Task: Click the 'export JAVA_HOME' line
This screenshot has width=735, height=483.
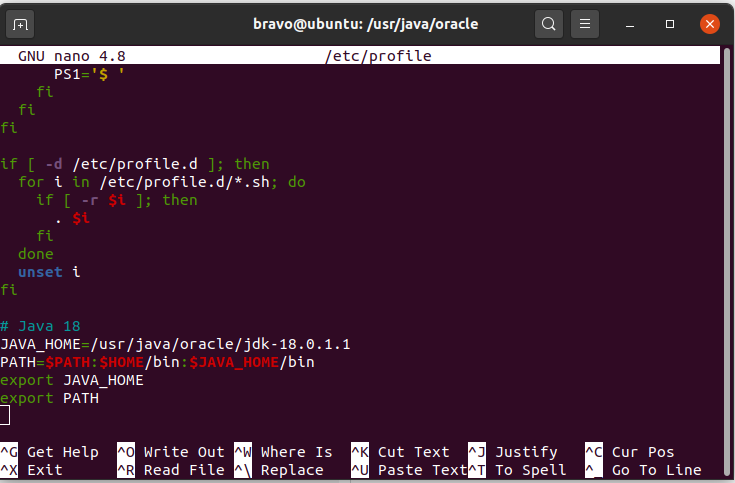Action: pos(72,380)
